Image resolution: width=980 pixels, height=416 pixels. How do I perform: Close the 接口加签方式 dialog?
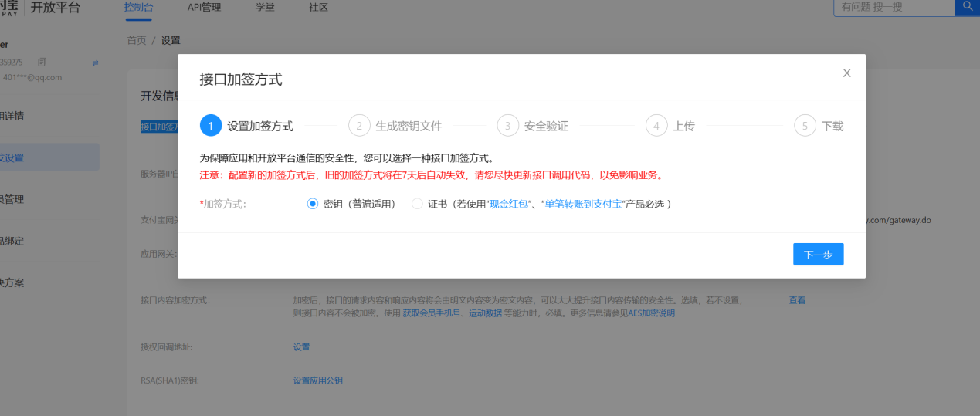coord(846,73)
